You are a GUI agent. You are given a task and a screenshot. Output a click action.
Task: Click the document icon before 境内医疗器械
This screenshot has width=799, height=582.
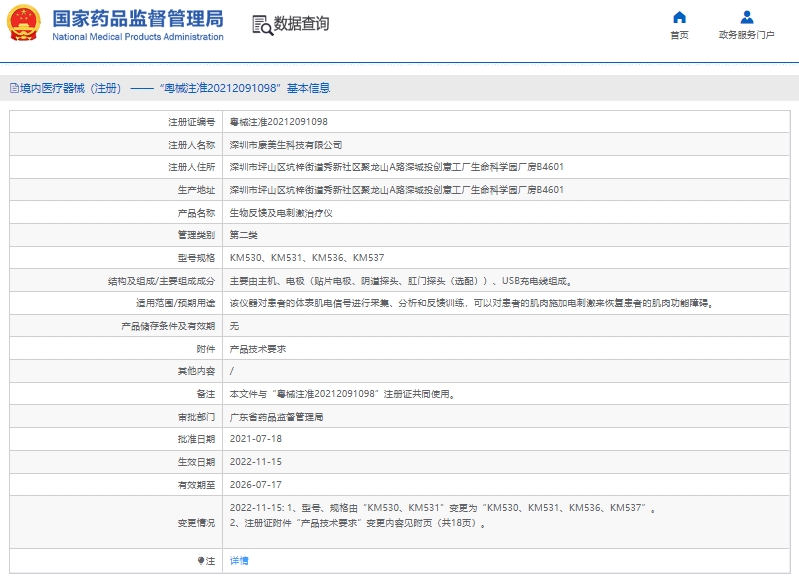pyautogui.click(x=14, y=88)
